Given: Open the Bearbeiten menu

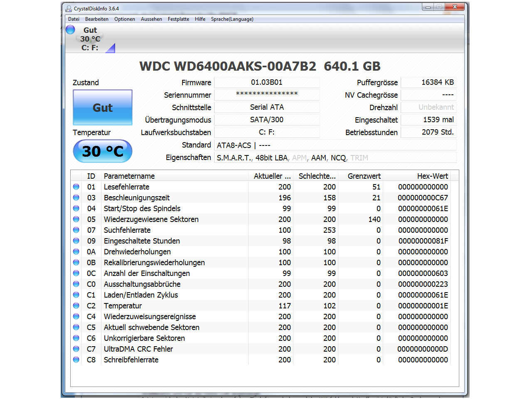Looking at the screenshot, I should (x=97, y=19).
